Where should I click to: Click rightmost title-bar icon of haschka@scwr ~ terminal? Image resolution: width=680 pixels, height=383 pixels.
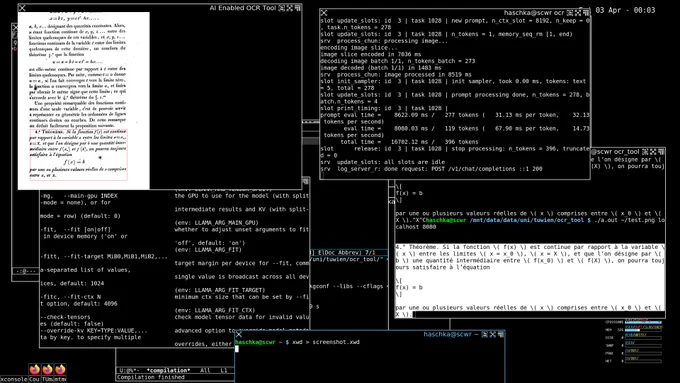click(501, 334)
